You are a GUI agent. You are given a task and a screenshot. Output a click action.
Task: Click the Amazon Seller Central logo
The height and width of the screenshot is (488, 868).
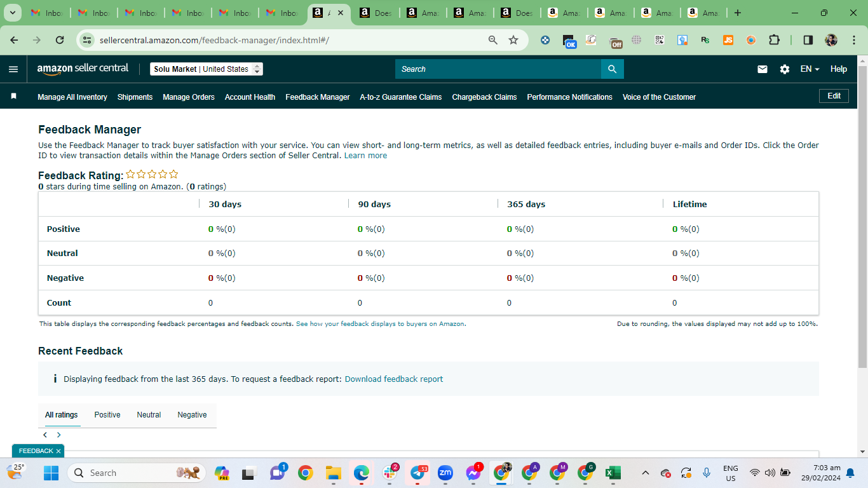click(x=83, y=69)
